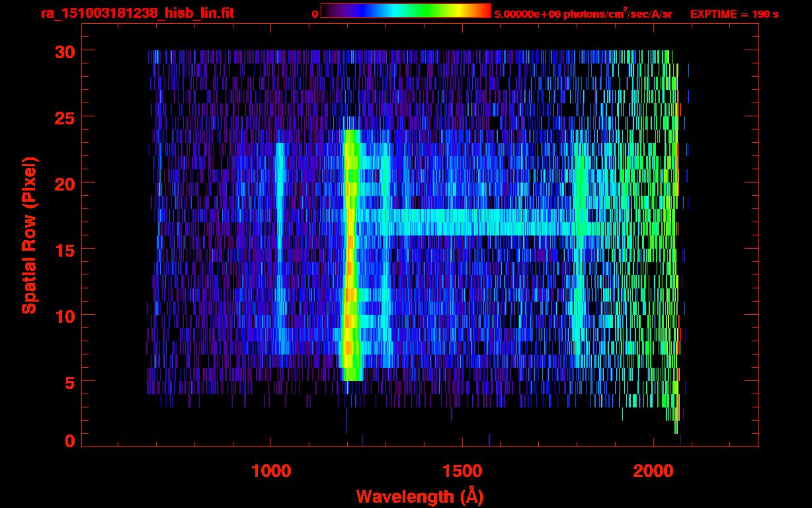Click the horizontal cyan streak near row 17
The image size is (812, 508).
[x=476, y=223]
